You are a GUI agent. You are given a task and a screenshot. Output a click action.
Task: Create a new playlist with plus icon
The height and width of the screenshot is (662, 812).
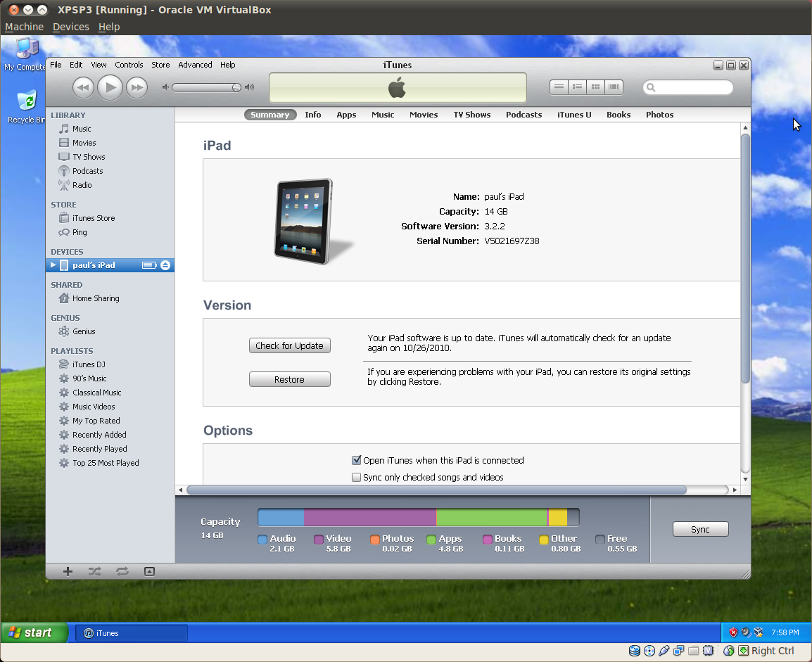tap(68, 571)
